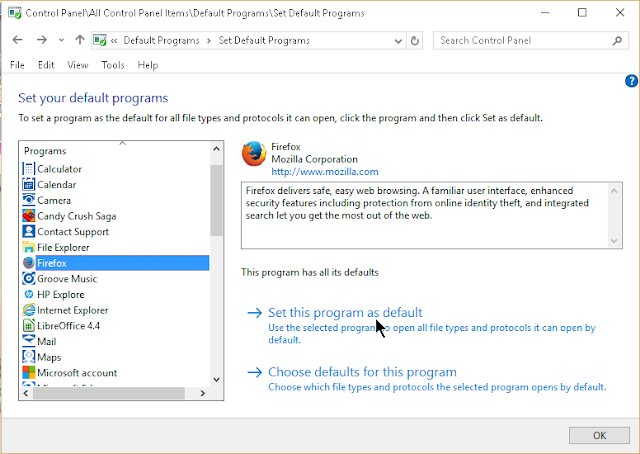Open the http://www.mozilla.com link
The width and height of the screenshot is (640, 454).
[325, 172]
